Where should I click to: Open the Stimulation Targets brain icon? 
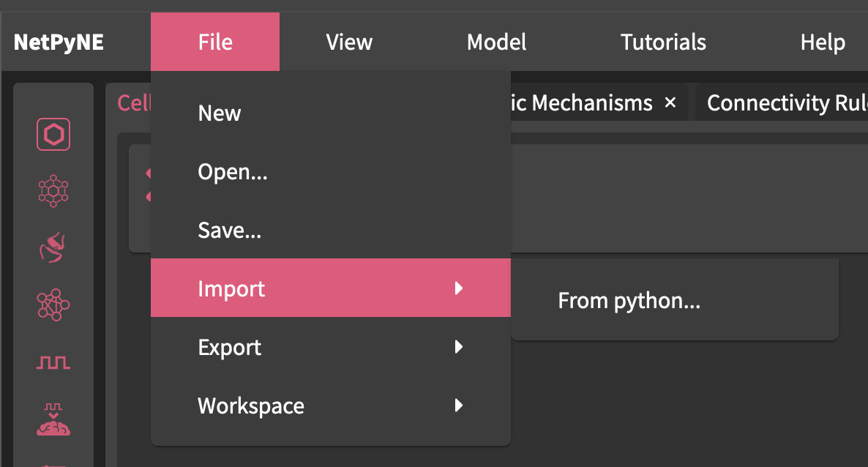coord(53,419)
